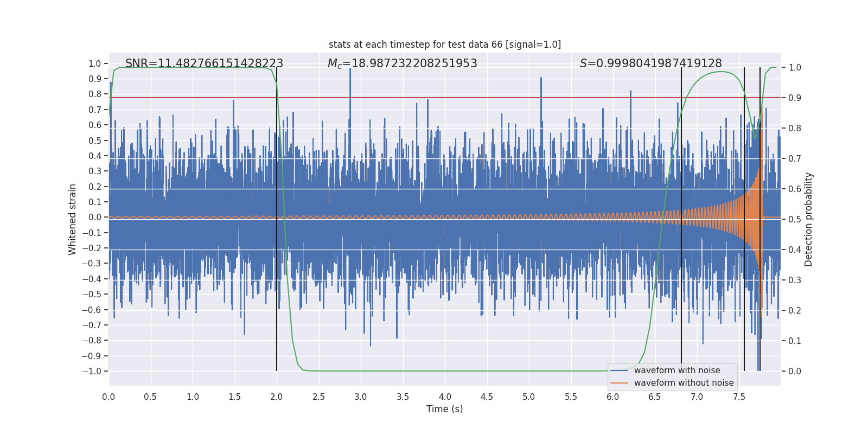Click the SNR value annotation
The height and width of the screenshot is (434, 868).
204,63
